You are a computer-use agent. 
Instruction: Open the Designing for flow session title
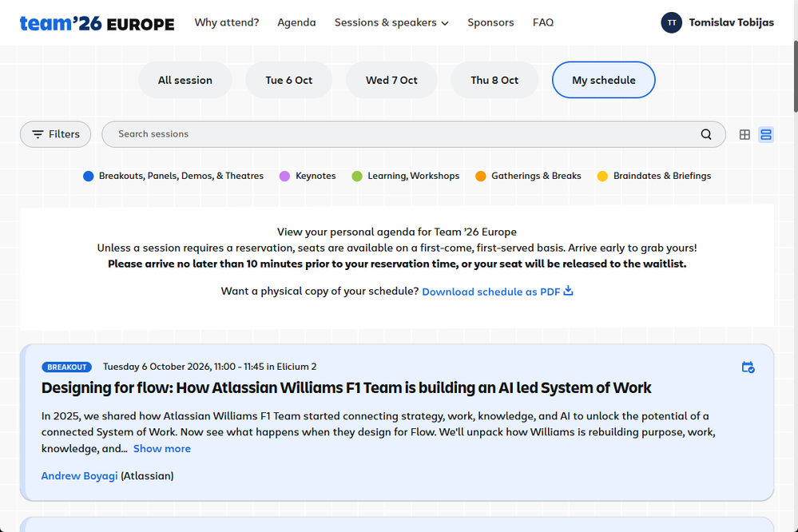coord(346,388)
